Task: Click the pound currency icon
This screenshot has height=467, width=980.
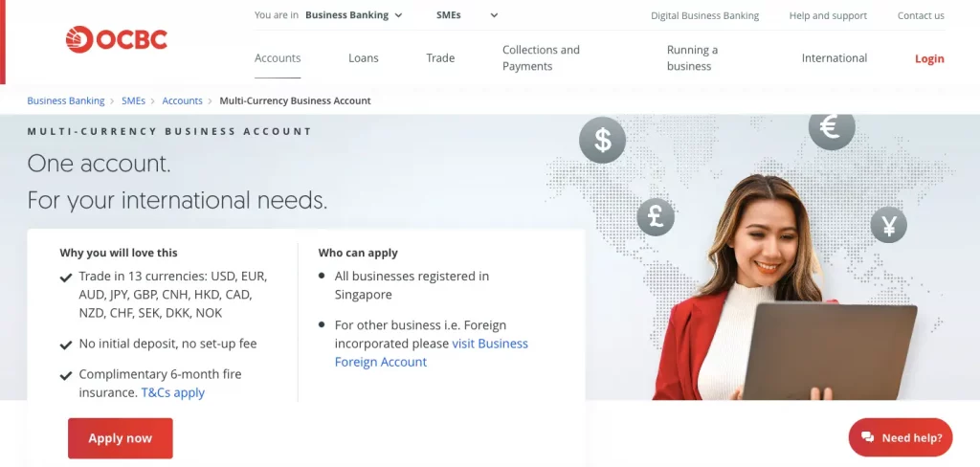Action: [x=656, y=217]
